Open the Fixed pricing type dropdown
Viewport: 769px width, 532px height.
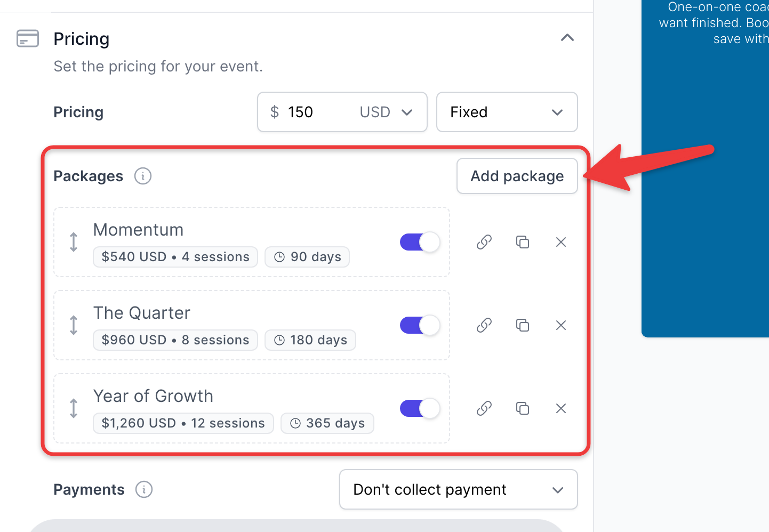click(507, 112)
